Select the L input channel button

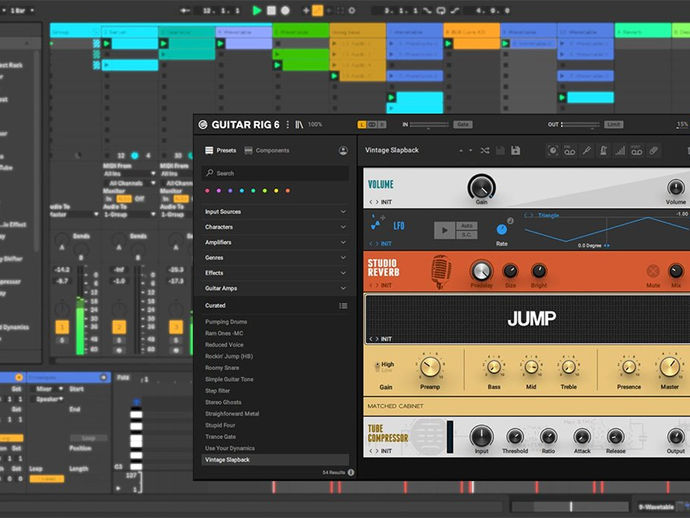tap(362, 125)
